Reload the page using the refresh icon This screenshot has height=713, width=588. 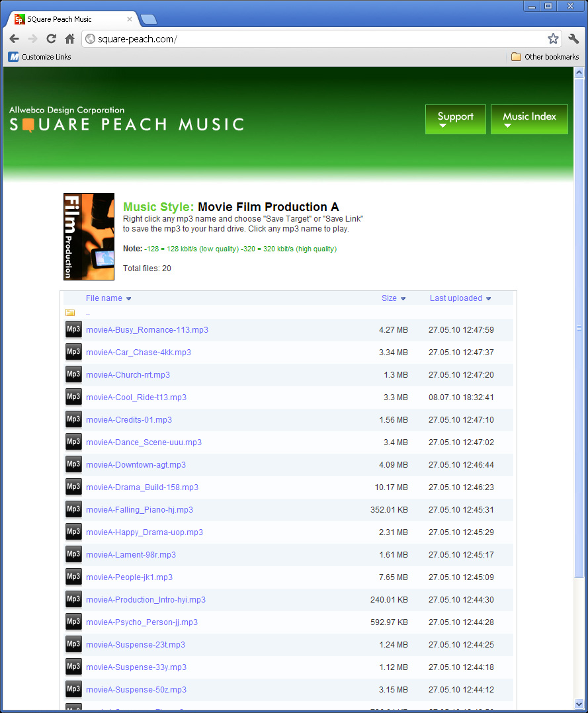point(51,38)
